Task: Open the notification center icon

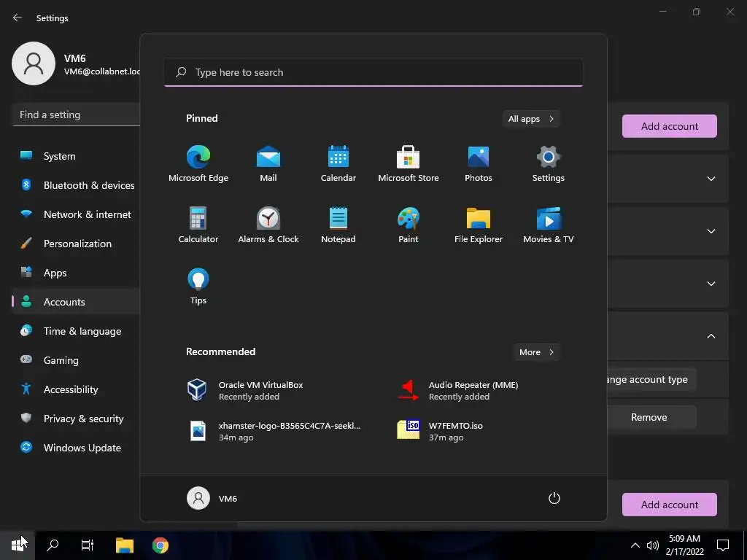Action: [x=723, y=545]
